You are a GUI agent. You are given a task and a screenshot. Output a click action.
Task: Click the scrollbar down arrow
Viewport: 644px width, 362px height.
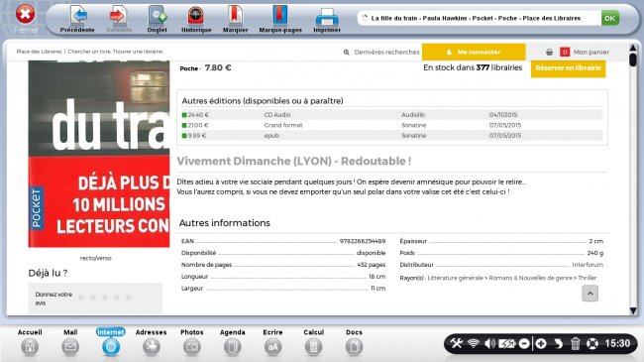pyautogui.click(x=633, y=310)
